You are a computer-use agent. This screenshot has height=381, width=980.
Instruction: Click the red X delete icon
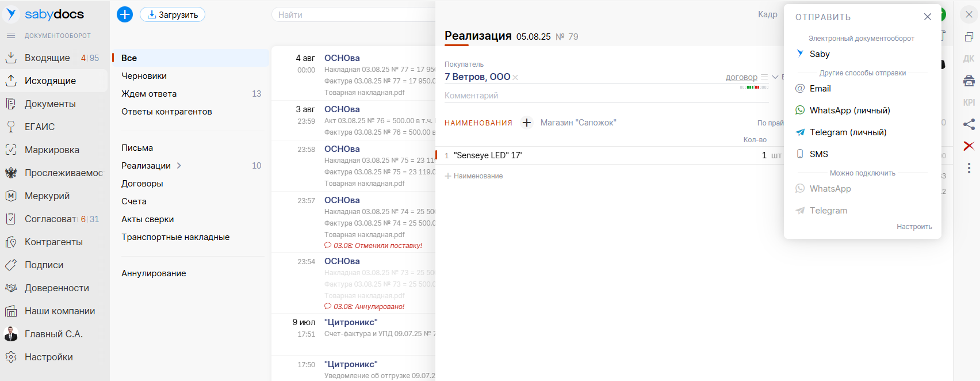point(969,146)
